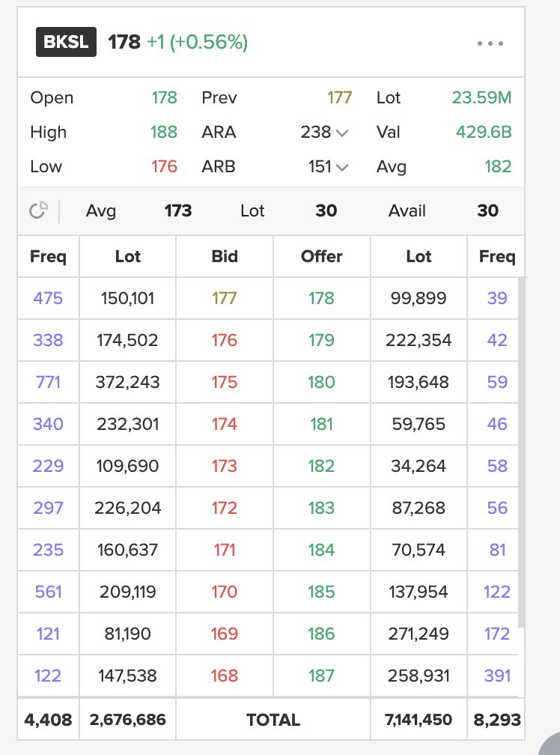Click offer frequency 391
The width and height of the screenshot is (560, 755).
[497, 675]
